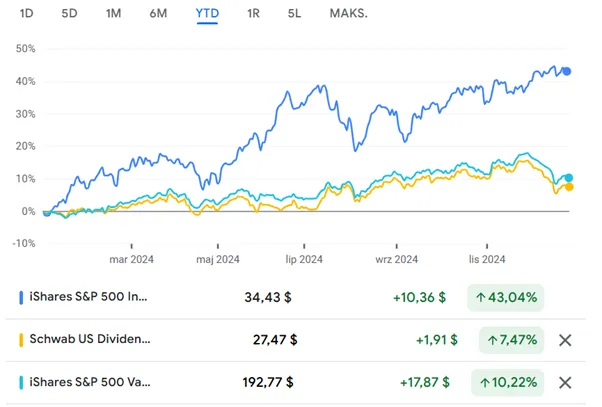Viewport: 602px width, 407px height.
Task: Switch to the 6M range tab
Action: pos(158,13)
